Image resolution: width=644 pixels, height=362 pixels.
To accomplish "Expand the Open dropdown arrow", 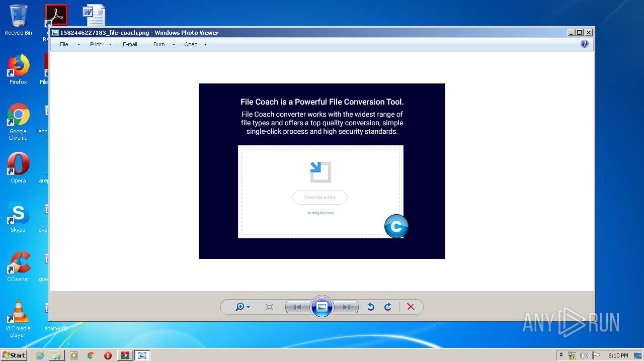I will [205, 44].
